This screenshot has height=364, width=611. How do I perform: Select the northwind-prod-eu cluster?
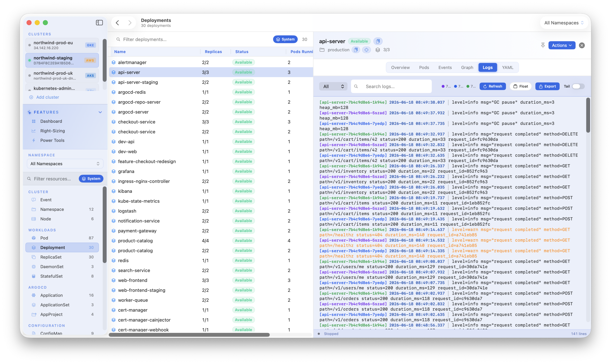pyautogui.click(x=62, y=45)
